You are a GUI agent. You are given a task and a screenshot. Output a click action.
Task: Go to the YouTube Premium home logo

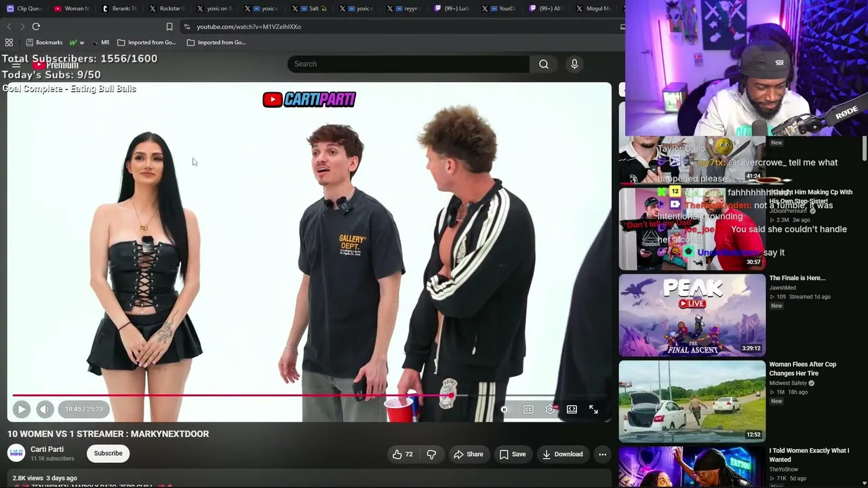[56, 65]
